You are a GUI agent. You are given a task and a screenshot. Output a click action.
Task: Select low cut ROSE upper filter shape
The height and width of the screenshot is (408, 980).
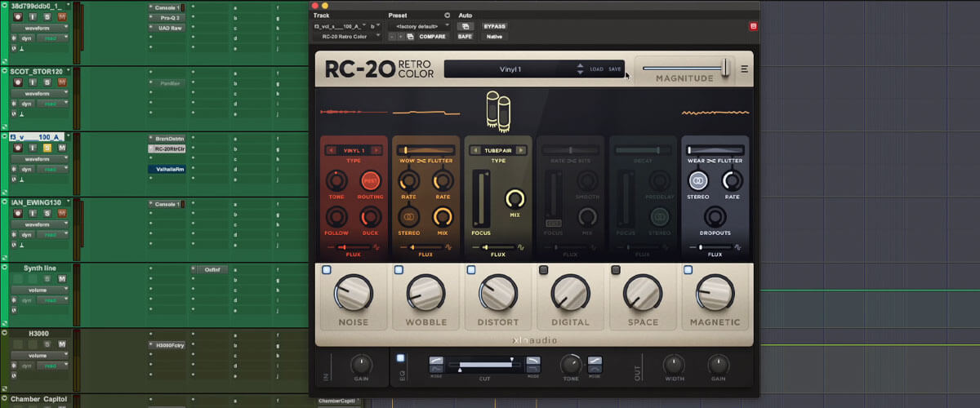437,360
